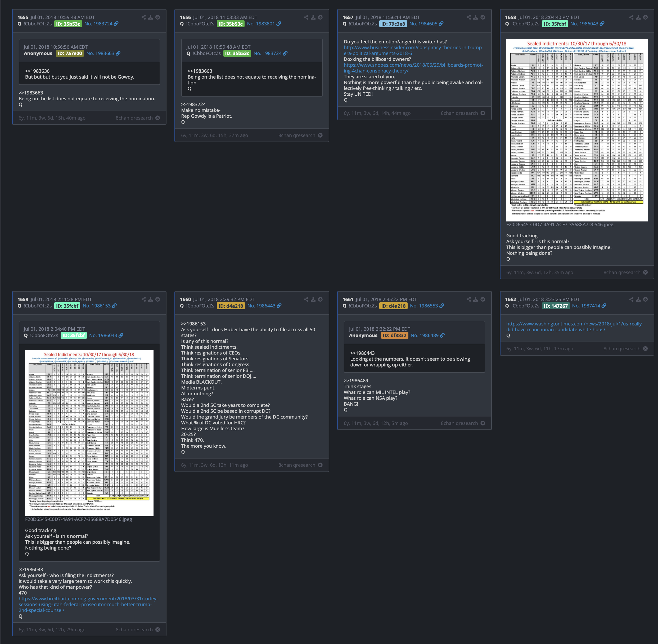Viewport: 658px width, 644px height.
Task: Click the x-circle icon in post 1660 footer
Action: tap(320, 465)
